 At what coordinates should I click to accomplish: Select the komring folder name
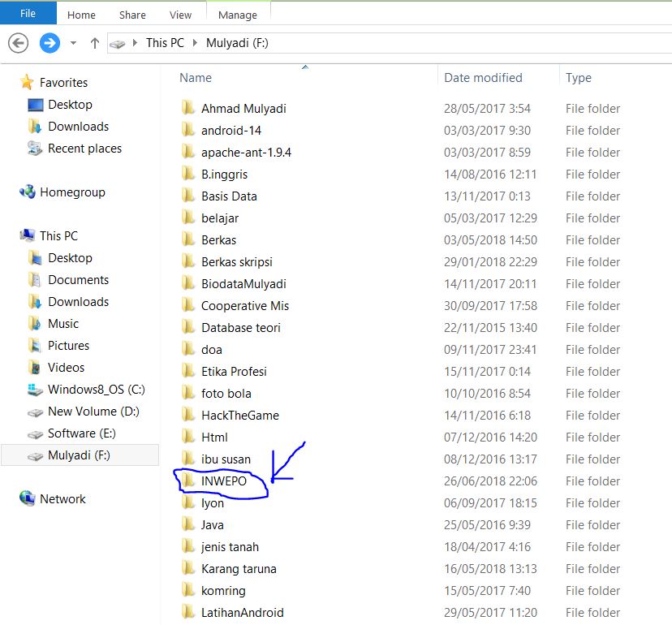[223, 591]
